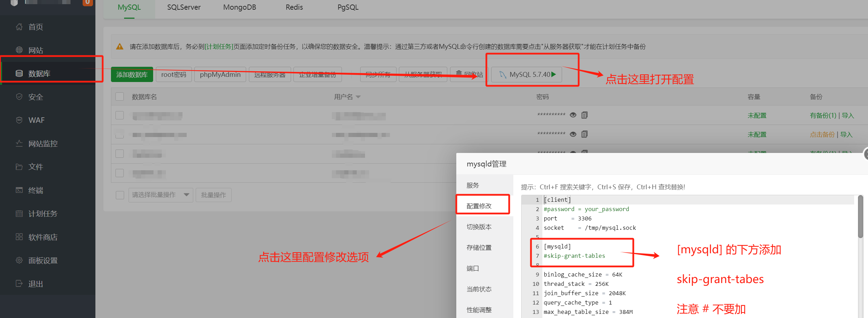Switch to the PgSQL tab
The height and width of the screenshot is (318, 868).
[x=348, y=7]
